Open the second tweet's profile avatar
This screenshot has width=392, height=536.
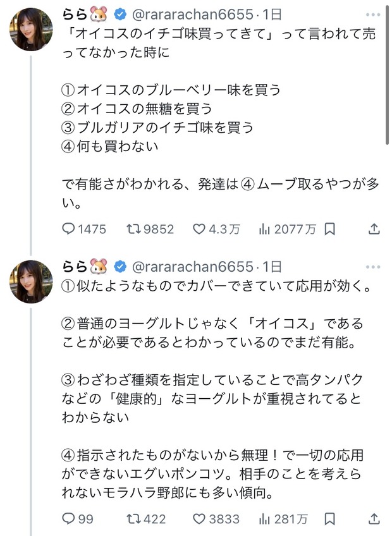pos(31,281)
